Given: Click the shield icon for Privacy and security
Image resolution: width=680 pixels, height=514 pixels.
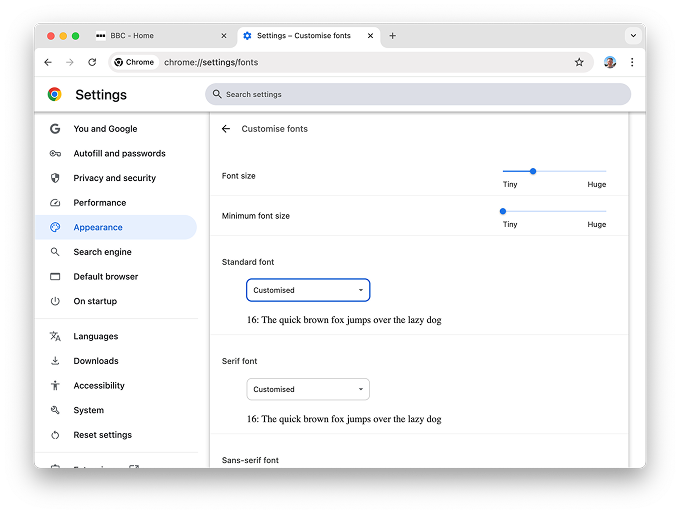Looking at the screenshot, I should tap(55, 178).
